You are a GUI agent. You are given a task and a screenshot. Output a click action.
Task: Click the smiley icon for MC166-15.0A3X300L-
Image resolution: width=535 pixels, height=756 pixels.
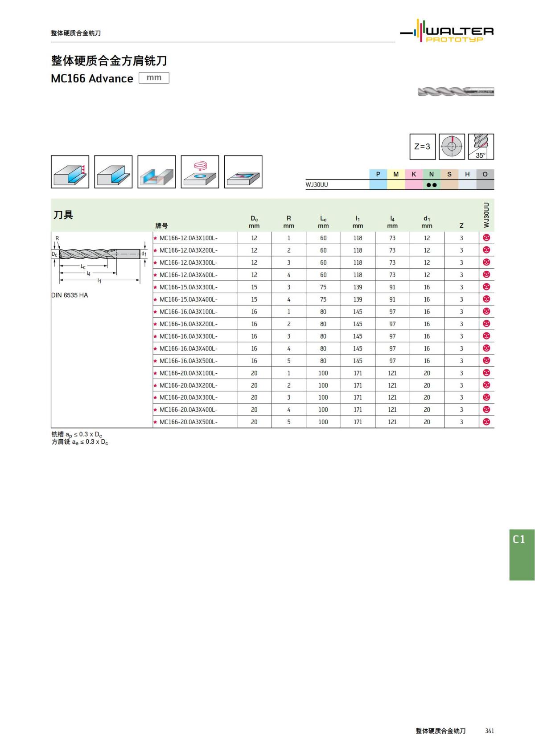tap(486, 287)
